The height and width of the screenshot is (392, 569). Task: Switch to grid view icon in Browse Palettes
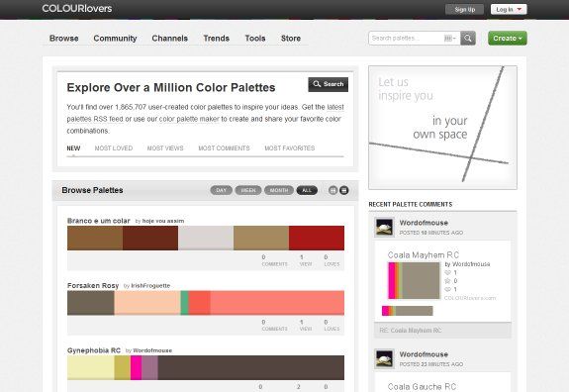click(332, 190)
